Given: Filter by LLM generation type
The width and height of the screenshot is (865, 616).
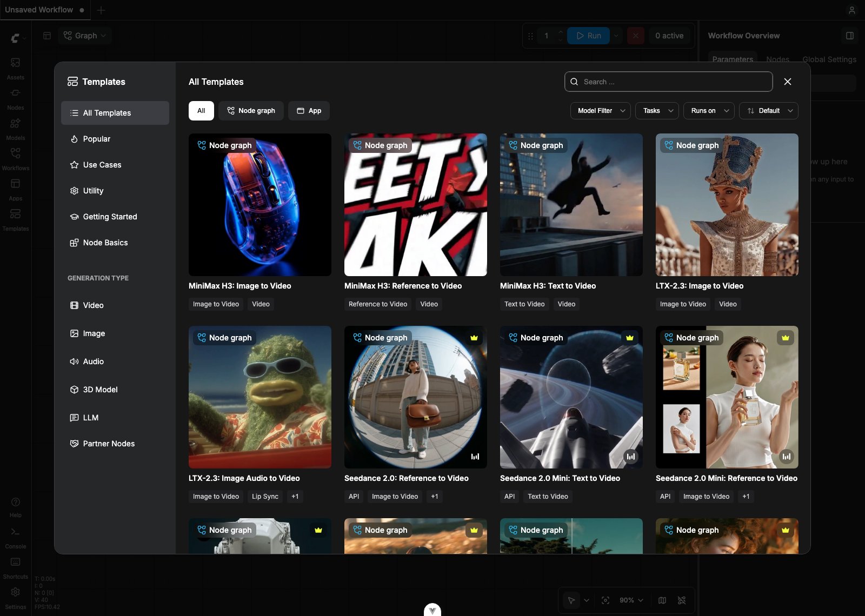Looking at the screenshot, I should click(115, 418).
